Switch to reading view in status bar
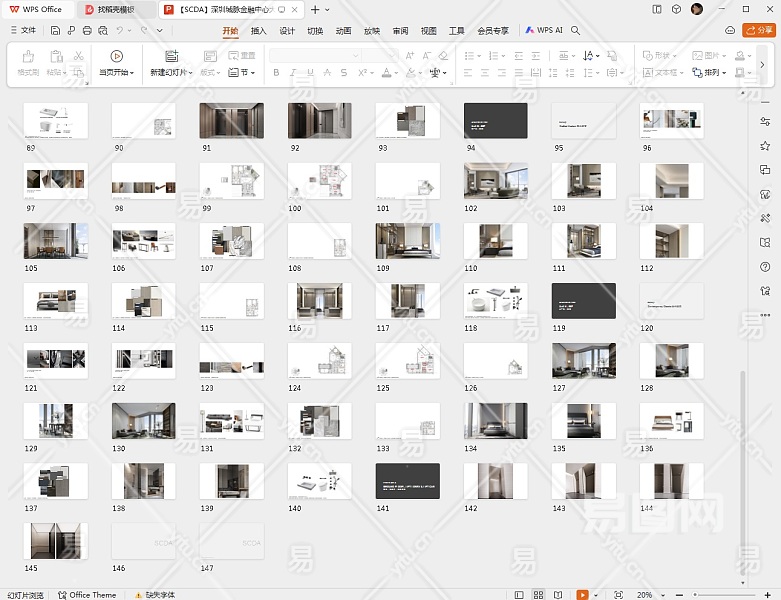The image size is (781, 600). 559,594
